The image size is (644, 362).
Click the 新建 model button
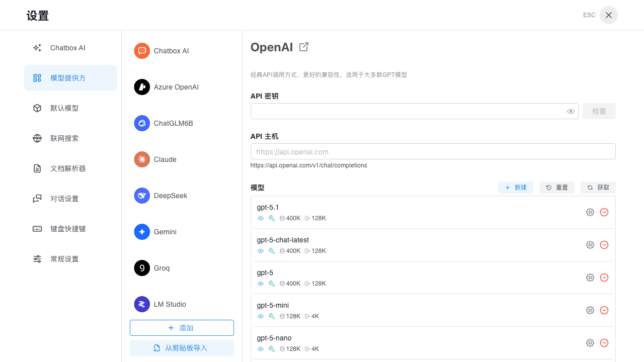pyautogui.click(x=515, y=188)
